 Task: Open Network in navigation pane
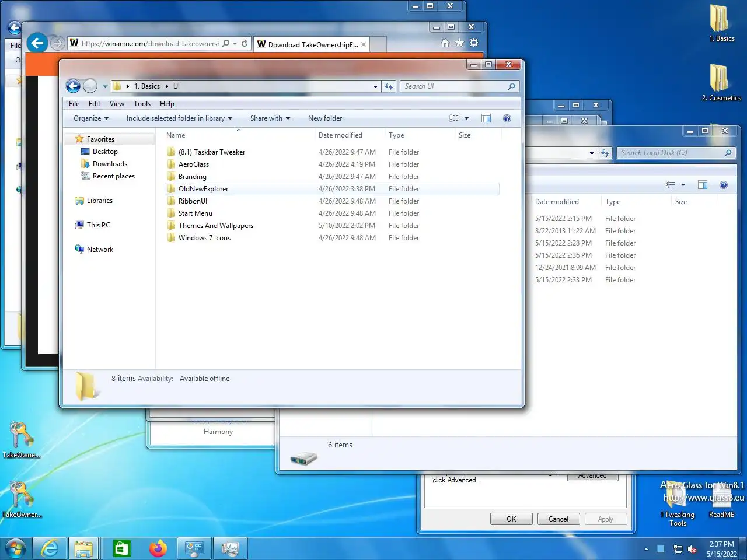(x=100, y=250)
